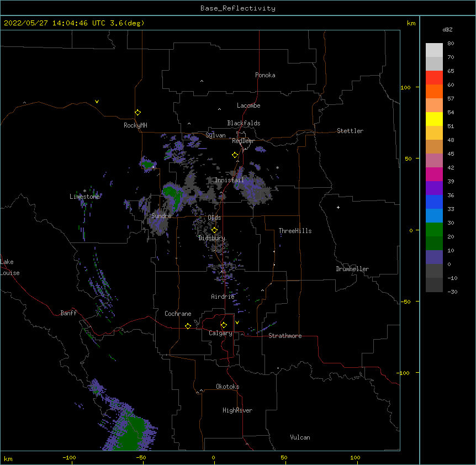Click the Ponoka town label
The image size is (476, 465).
[x=265, y=75]
